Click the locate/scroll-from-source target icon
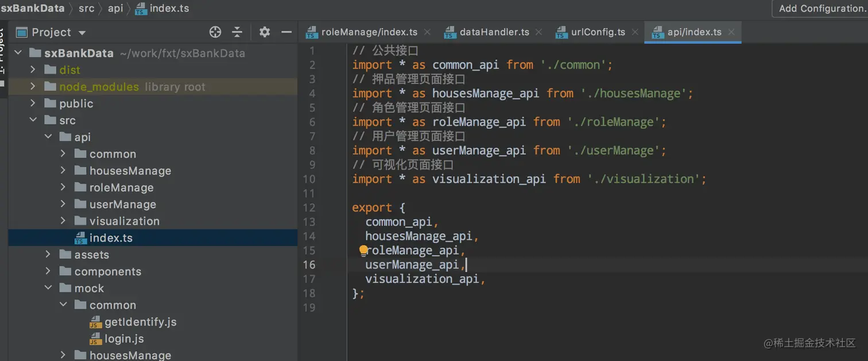 click(215, 32)
